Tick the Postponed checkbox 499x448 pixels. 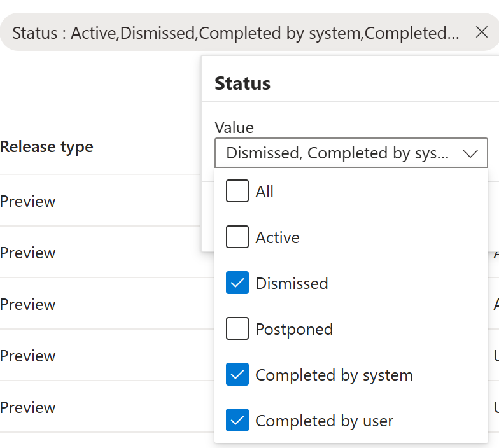tap(237, 329)
